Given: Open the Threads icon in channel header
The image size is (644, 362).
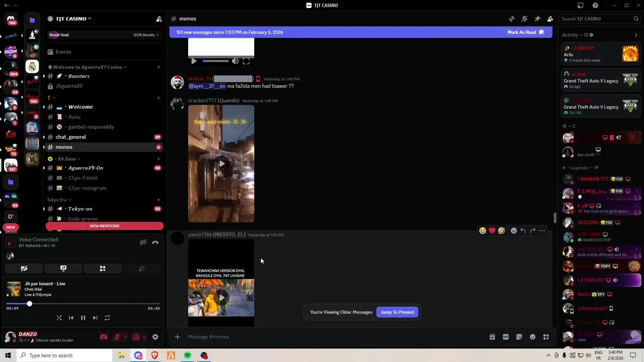Looking at the screenshot, I should tap(512, 19).
